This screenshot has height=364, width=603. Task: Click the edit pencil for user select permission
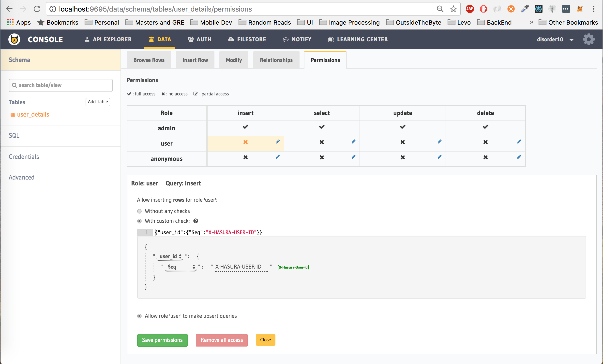(x=353, y=142)
